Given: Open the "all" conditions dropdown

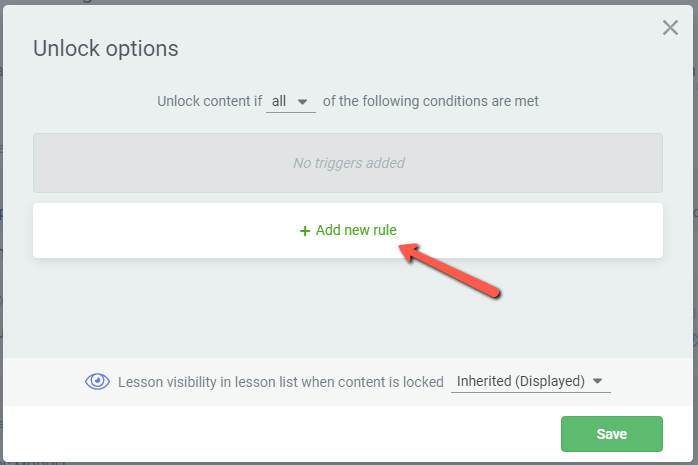Looking at the screenshot, I should [290, 101].
